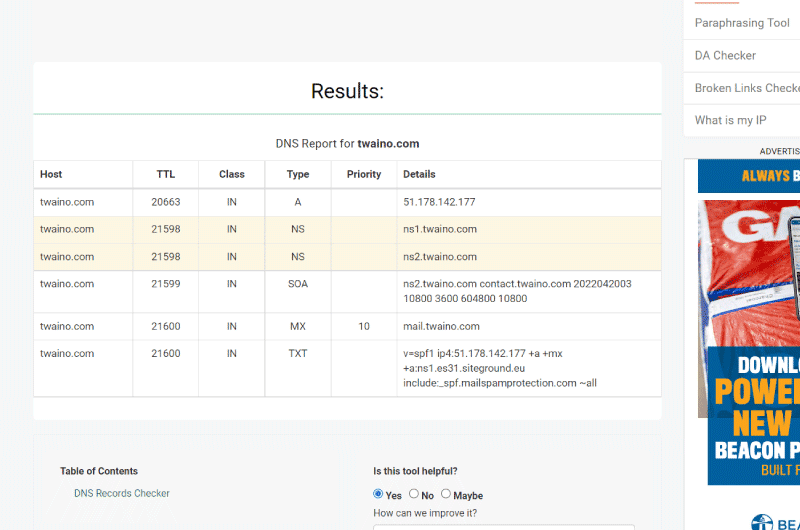Click the Is this tool helpful label

tap(415, 471)
